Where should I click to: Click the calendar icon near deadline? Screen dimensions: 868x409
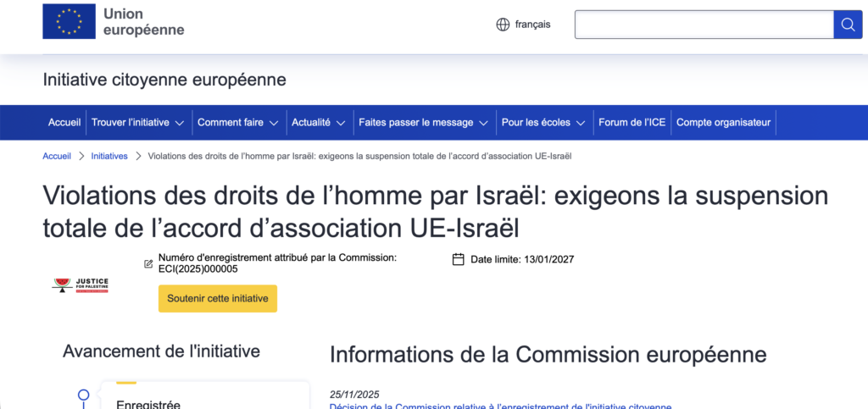point(459,259)
